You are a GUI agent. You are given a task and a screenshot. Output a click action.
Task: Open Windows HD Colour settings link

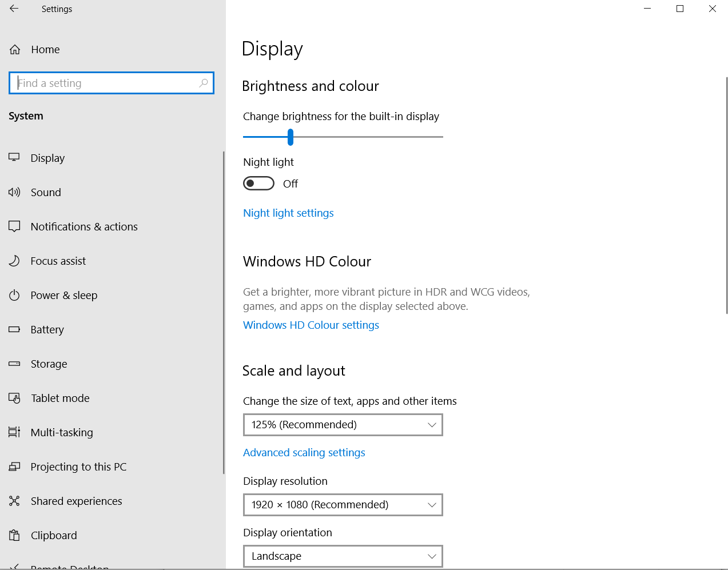pyautogui.click(x=311, y=325)
